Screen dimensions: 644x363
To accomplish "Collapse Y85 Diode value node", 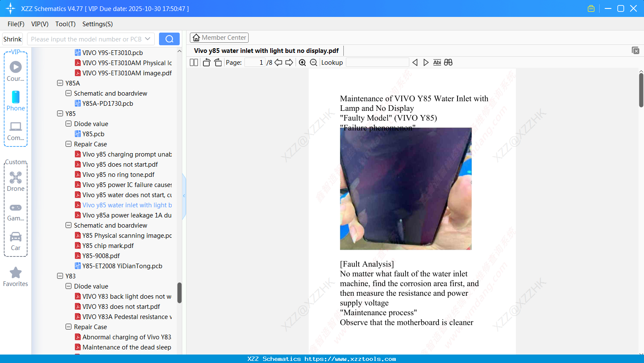I will (69, 124).
